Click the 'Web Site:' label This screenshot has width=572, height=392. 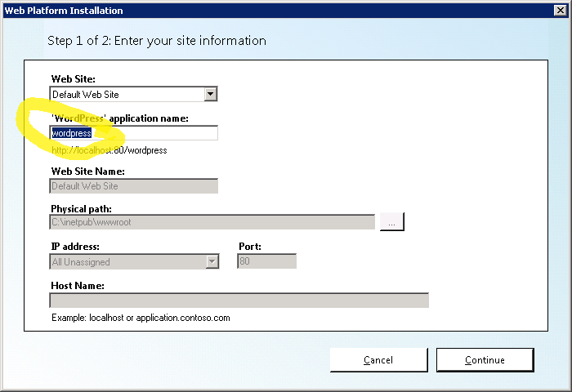click(74, 78)
